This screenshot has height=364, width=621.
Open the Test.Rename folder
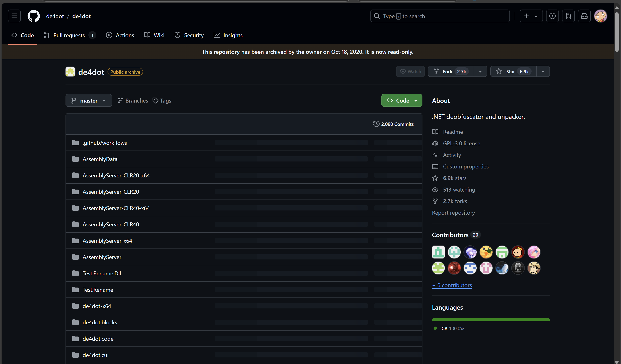point(98,290)
